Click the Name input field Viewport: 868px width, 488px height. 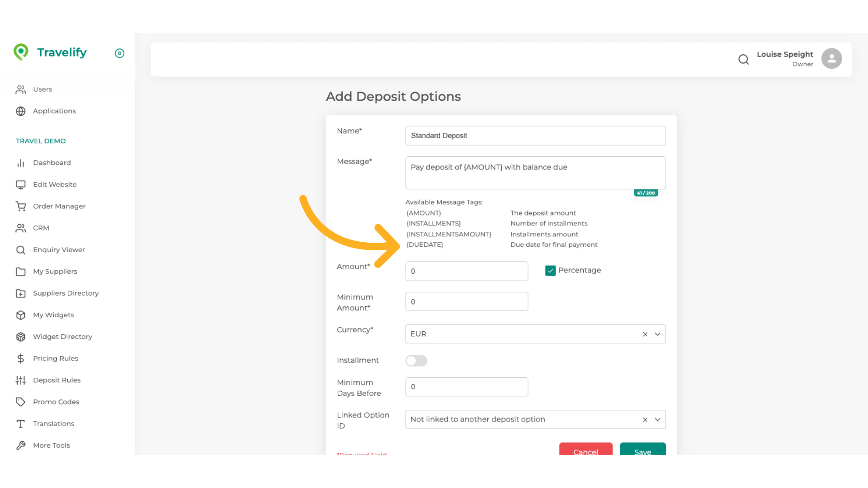tap(535, 136)
